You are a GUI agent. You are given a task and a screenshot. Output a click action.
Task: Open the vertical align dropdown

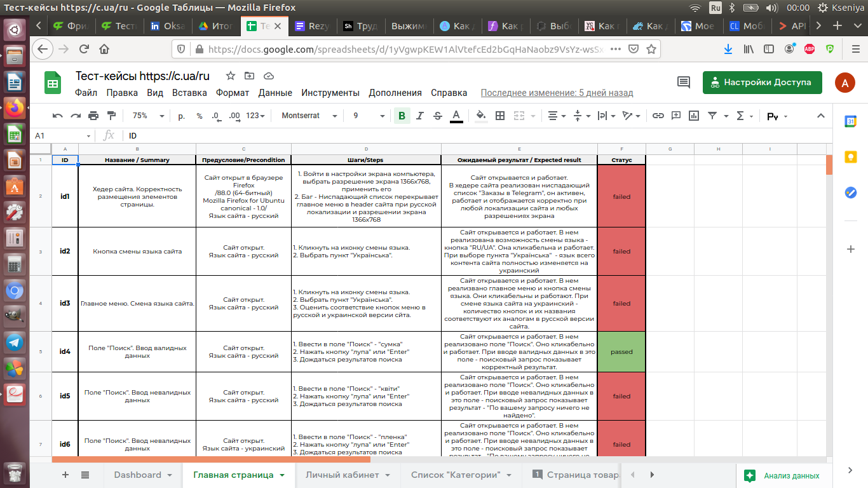[581, 116]
